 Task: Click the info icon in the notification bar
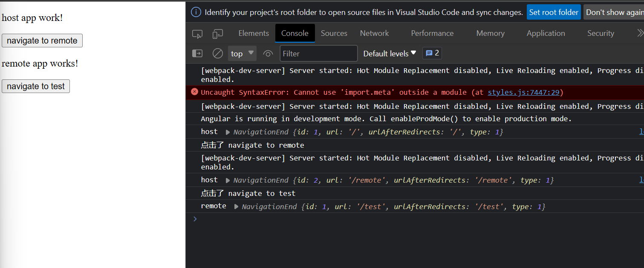[196, 12]
